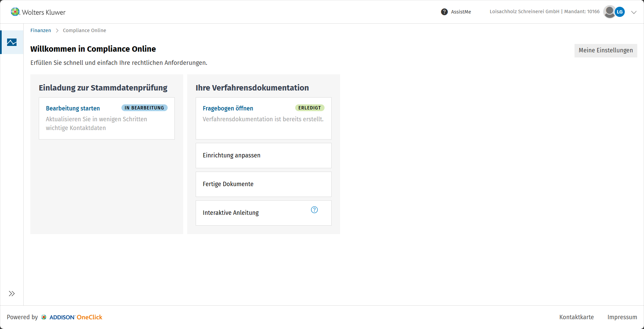Open Impressum in the footer
Screen dimensions: 644x329
pyautogui.click(x=622, y=317)
